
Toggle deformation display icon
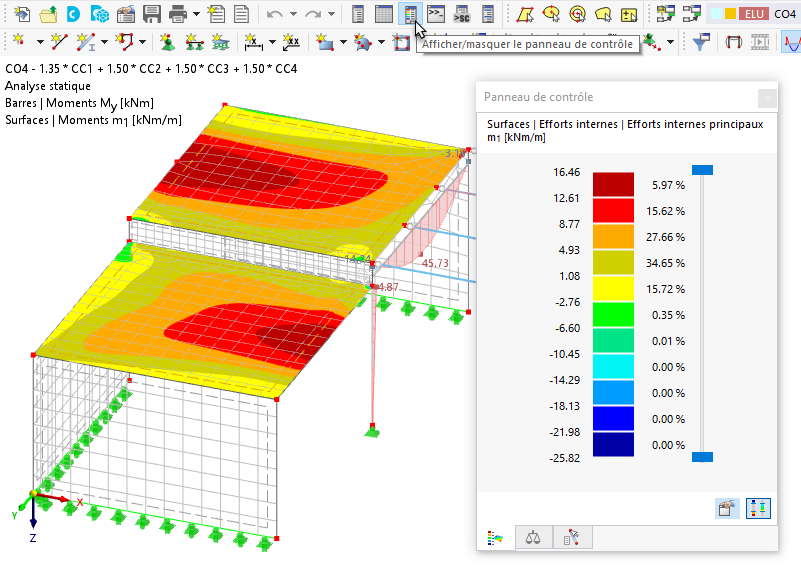click(734, 42)
